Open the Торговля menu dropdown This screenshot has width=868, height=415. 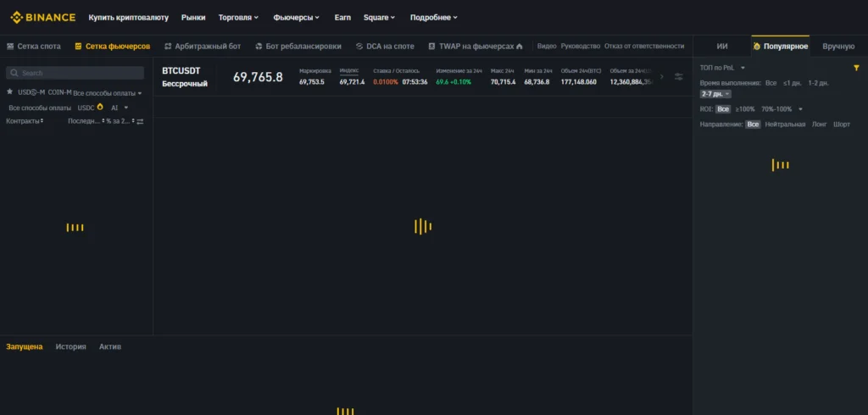pyautogui.click(x=238, y=17)
